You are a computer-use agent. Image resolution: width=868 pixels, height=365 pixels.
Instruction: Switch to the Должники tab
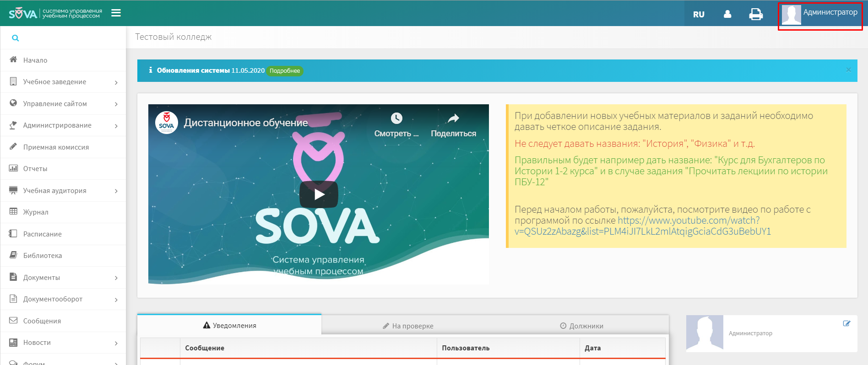[x=581, y=326]
